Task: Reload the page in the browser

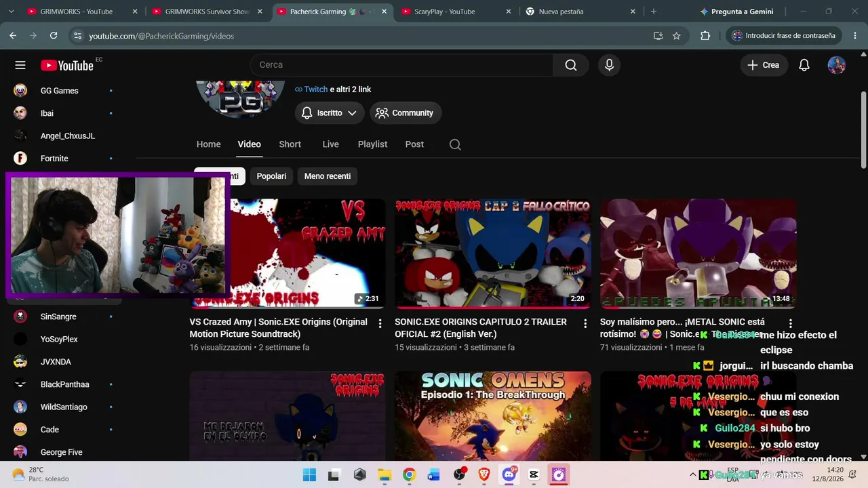Action: click(x=54, y=36)
